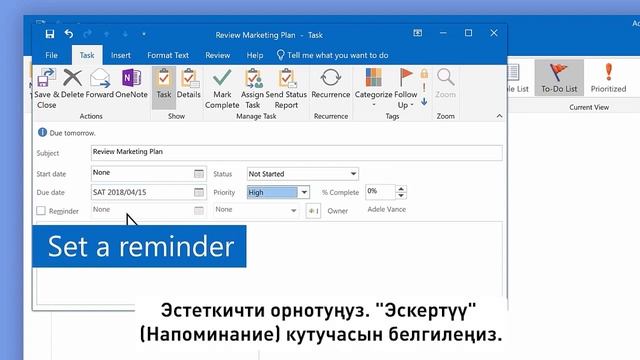Enable the Reminder checkbox

click(41, 211)
